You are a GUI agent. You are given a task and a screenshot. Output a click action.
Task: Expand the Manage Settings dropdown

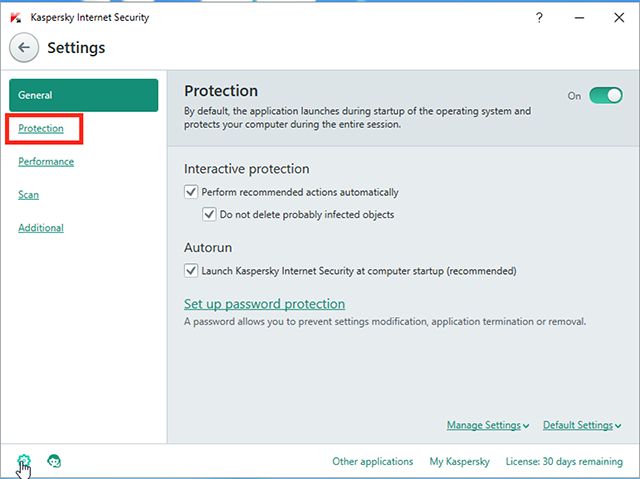tap(488, 425)
